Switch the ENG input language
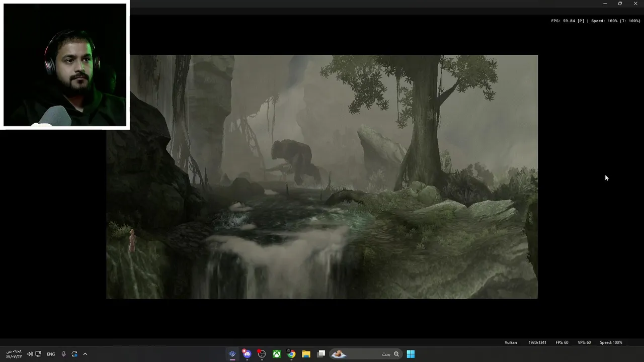The width and height of the screenshot is (644, 362). [x=51, y=354]
